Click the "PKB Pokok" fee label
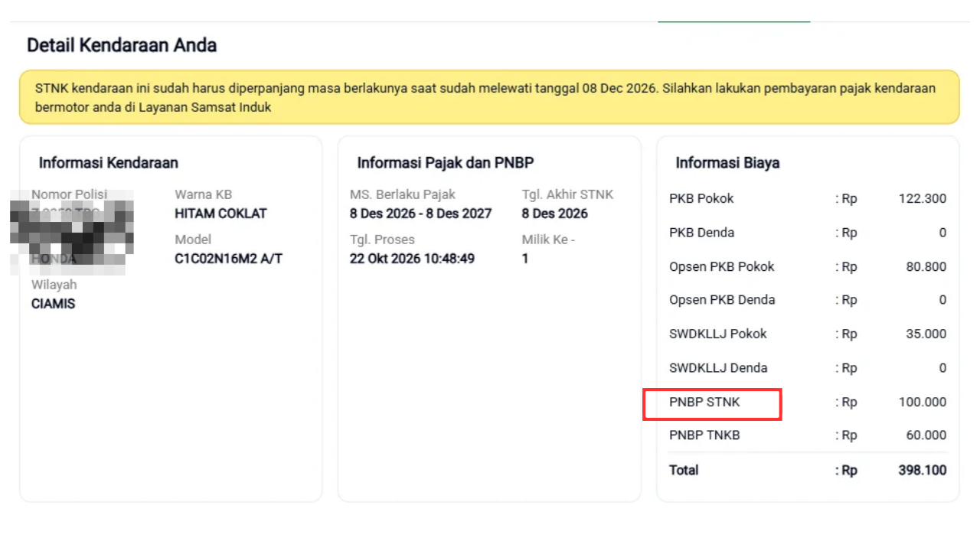 coord(701,199)
